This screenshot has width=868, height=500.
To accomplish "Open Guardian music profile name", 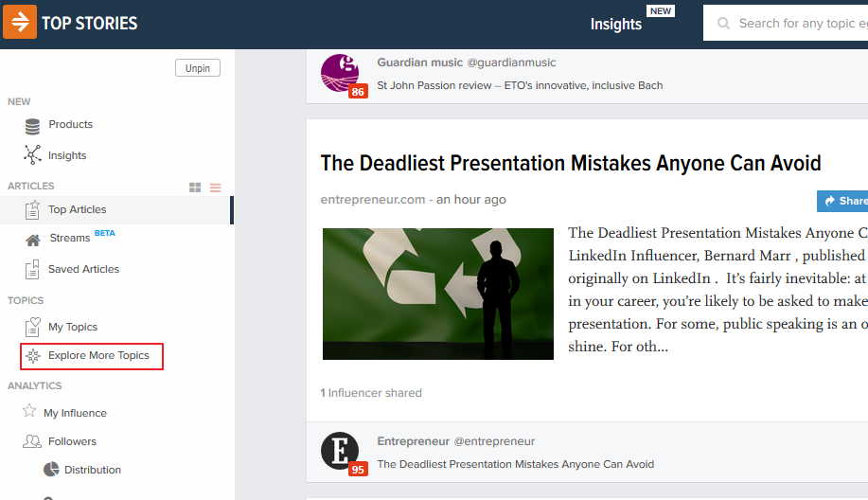I will (x=419, y=62).
